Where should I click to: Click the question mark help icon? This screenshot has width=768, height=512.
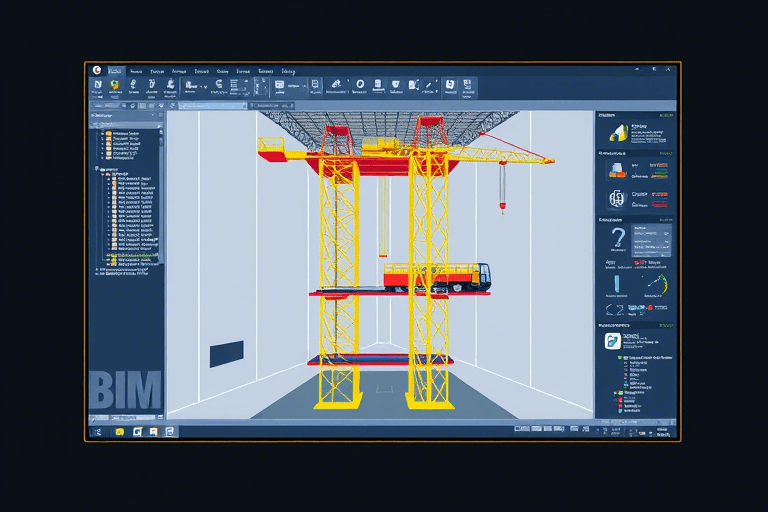617,238
